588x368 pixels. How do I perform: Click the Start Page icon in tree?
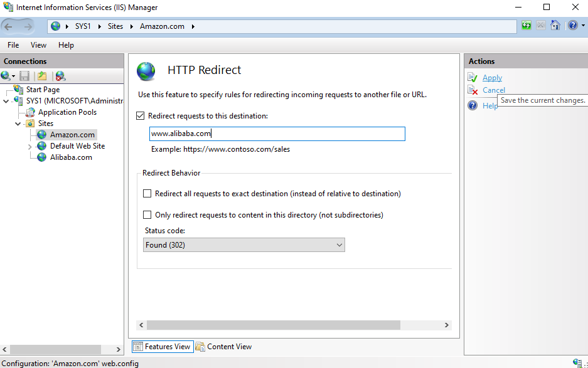point(18,89)
